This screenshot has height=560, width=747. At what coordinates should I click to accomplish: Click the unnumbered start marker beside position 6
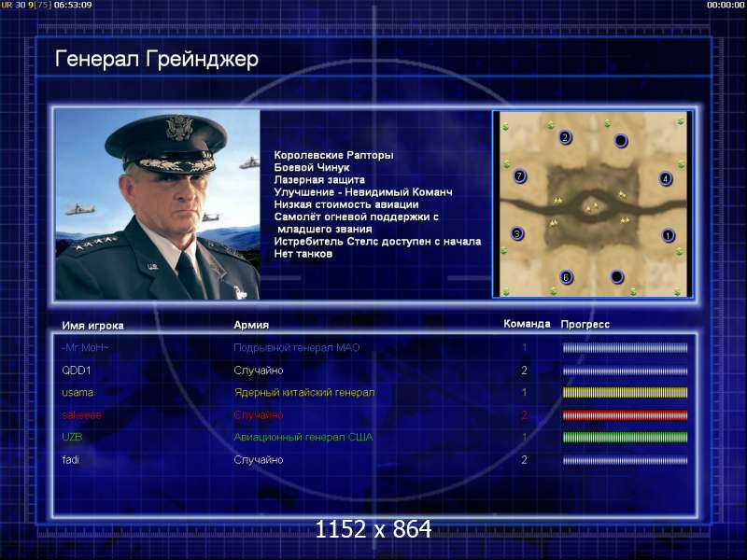click(x=617, y=276)
